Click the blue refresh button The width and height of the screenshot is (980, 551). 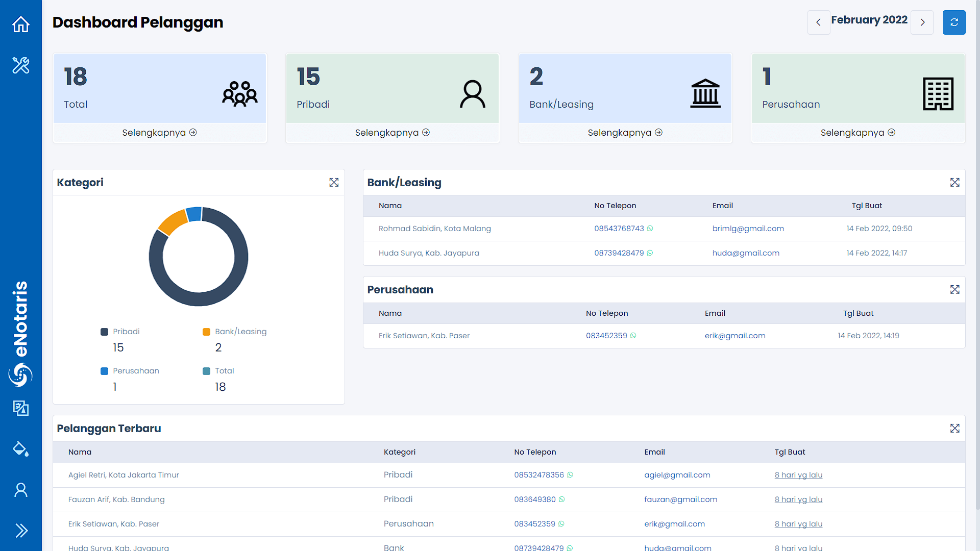[x=954, y=22]
